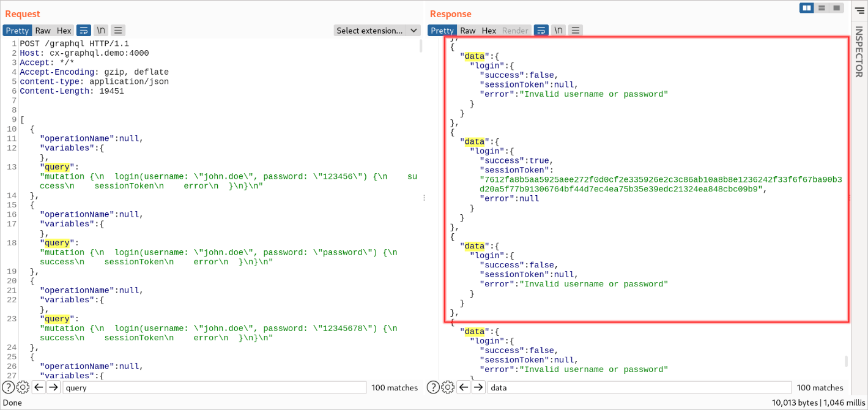Click the Response pane vertical scrollbar
This screenshot has height=410, width=868.
click(x=847, y=361)
